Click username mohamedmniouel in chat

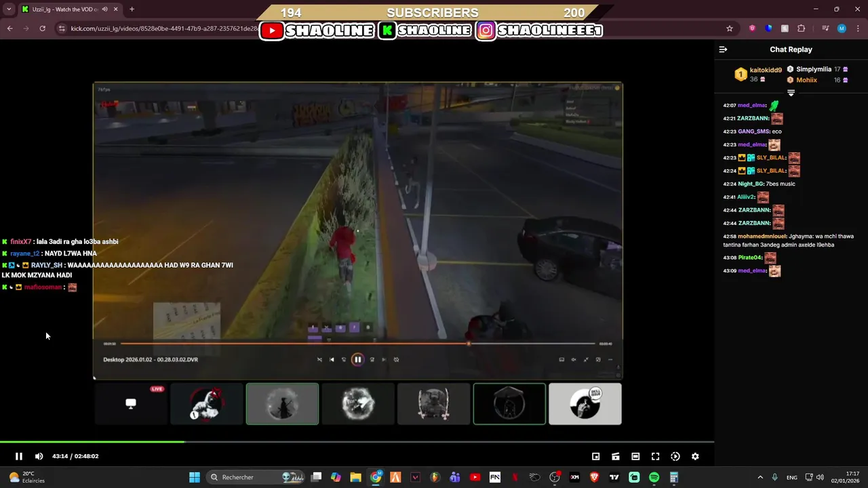(x=762, y=237)
